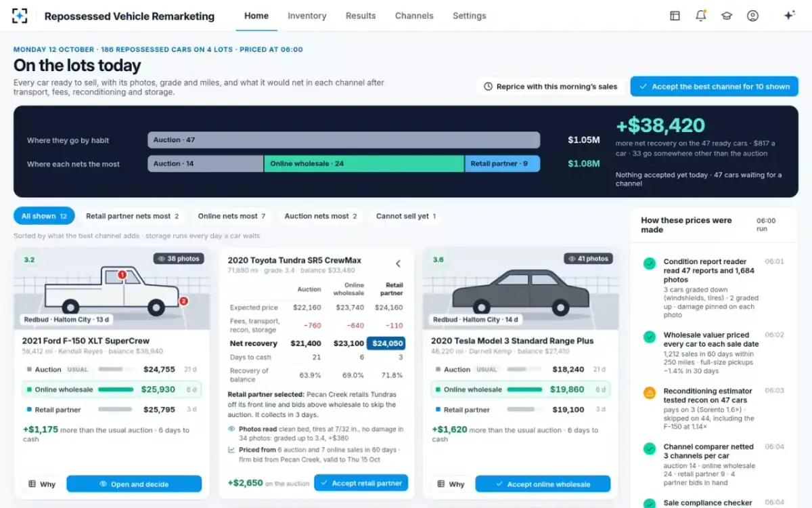Click the grey Auction · 14 bar segment
812x508 pixels.
206,163
